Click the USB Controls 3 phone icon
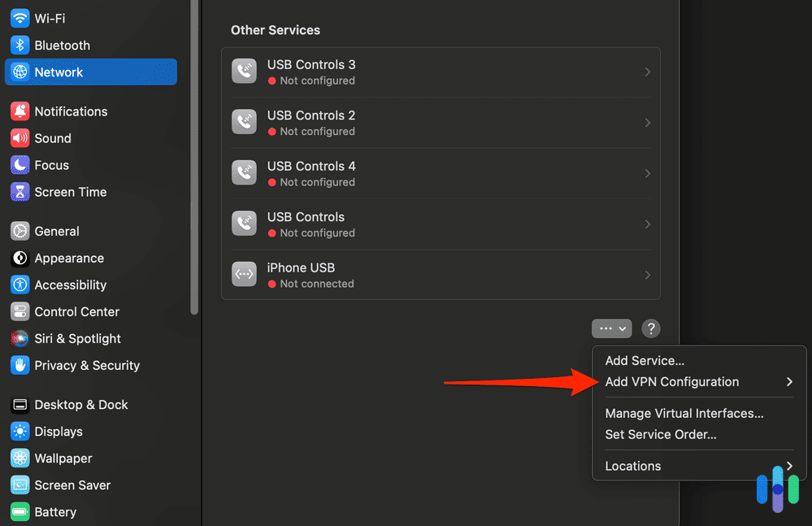The height and width of the screenshot is (526, 812). pyautogui.click(x=244, y=72)
